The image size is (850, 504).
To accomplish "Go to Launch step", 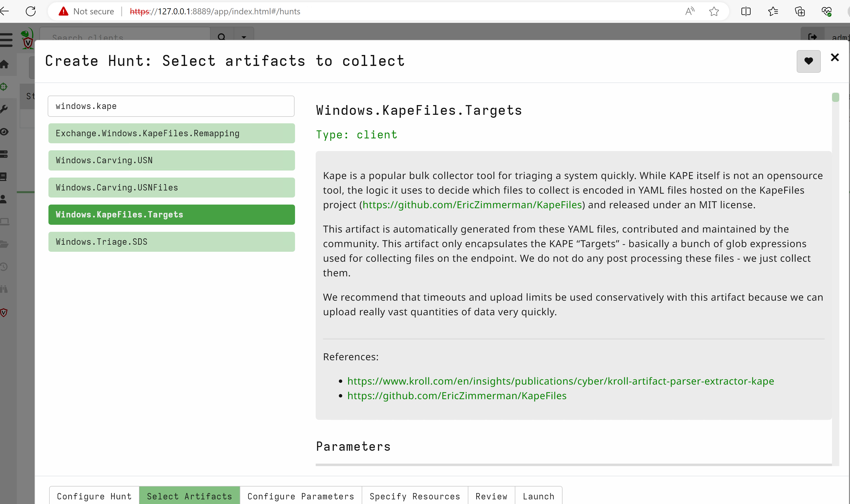I will (x=538, y=496).
